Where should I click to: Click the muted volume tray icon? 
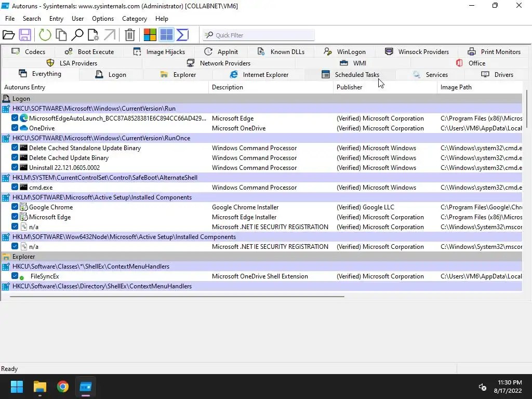[482, 387]
